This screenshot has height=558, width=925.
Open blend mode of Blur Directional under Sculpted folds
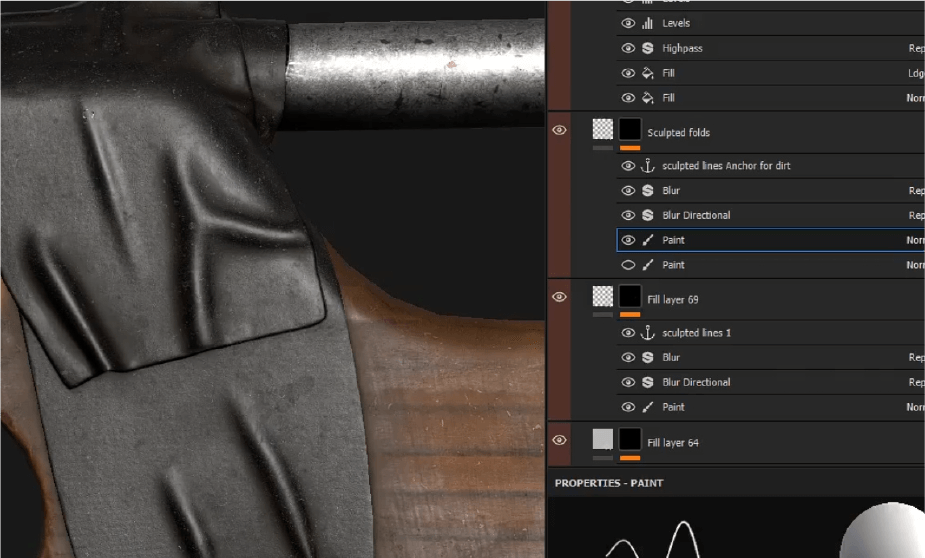pyautogui.click(x=916, y=215)
